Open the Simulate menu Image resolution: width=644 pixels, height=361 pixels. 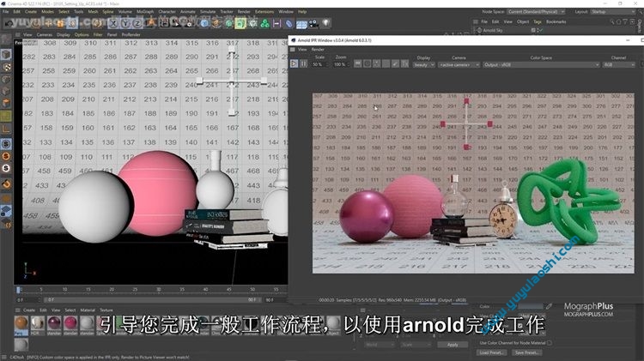[208, 11]
